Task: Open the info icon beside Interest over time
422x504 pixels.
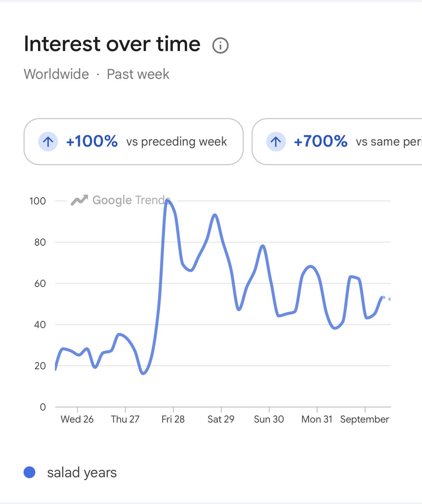Action: 220,45
